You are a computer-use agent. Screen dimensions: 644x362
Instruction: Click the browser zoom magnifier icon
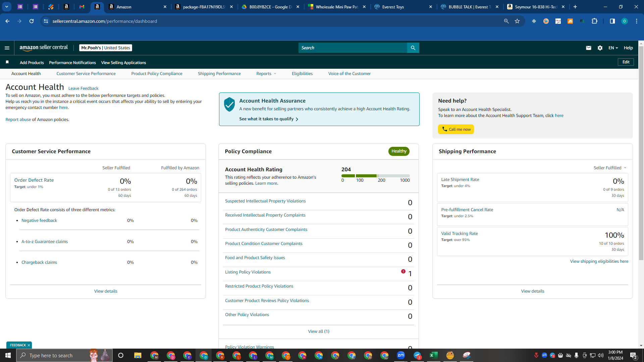click(506, 21)
